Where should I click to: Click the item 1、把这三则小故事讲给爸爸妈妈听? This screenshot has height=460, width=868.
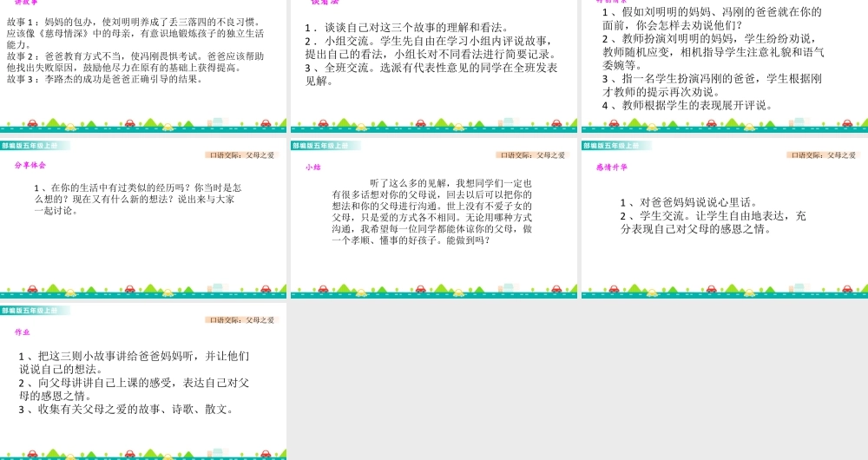pyautogui.click(x=134, y=363)
